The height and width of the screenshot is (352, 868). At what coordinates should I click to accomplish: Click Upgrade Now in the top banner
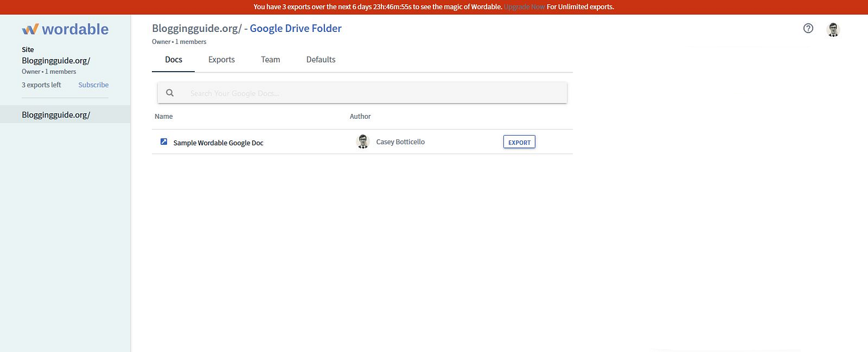(x=524, y=7)
